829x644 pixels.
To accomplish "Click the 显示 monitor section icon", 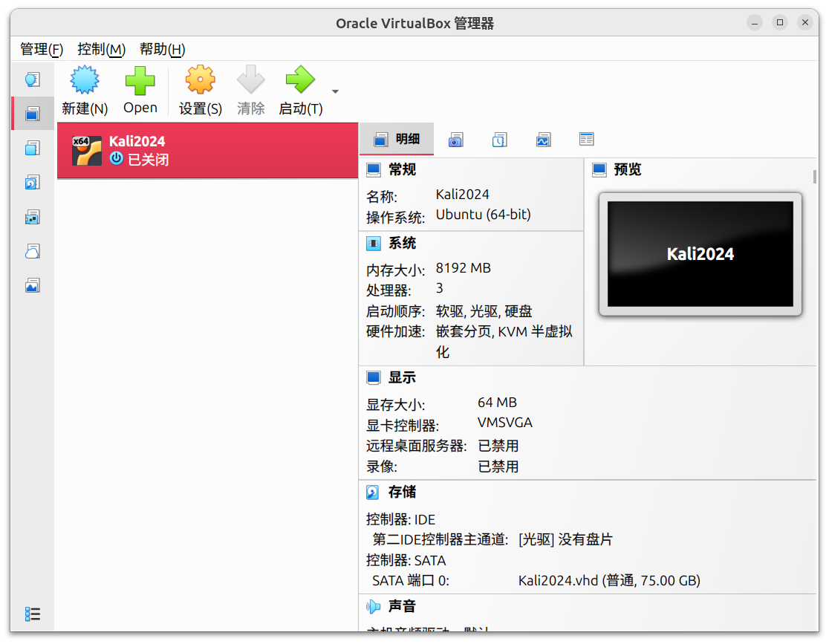I will pos(374,377).
